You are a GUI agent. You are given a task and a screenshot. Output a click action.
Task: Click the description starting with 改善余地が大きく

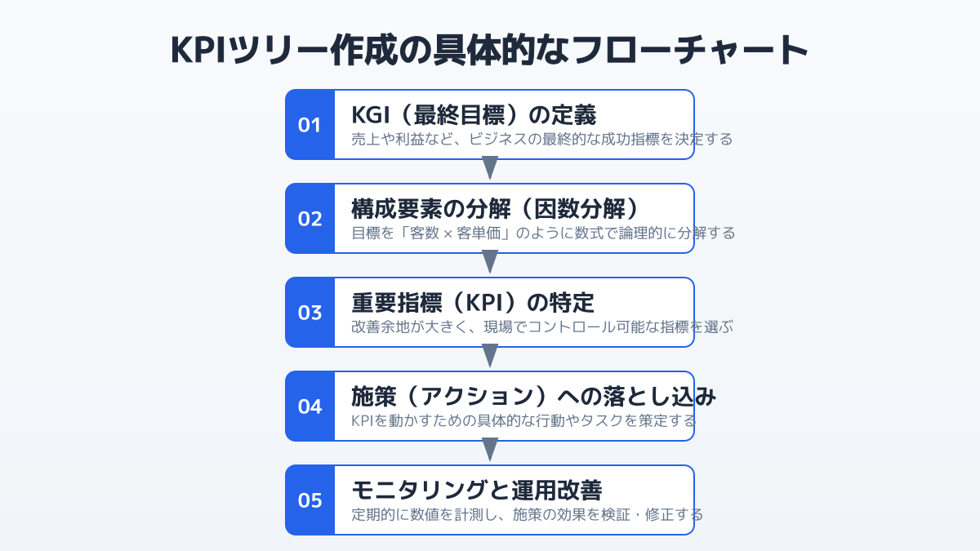[x=542, y=327]
